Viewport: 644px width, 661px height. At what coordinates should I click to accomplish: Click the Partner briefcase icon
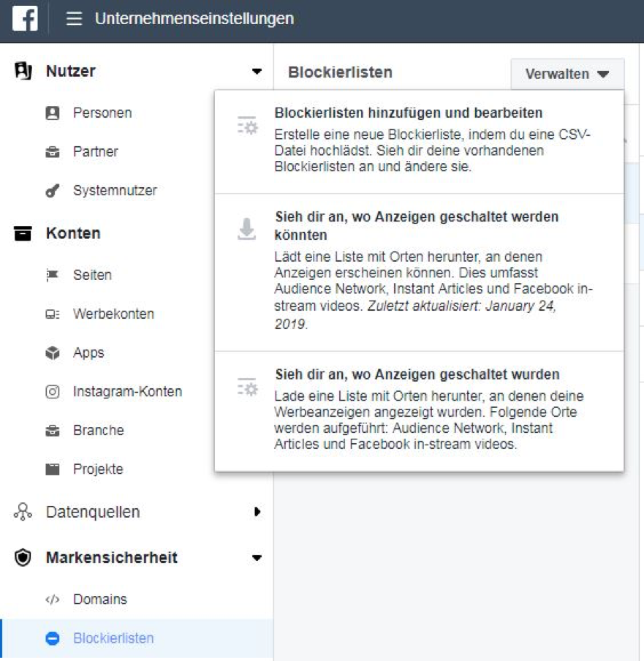(x=52, y=152)
